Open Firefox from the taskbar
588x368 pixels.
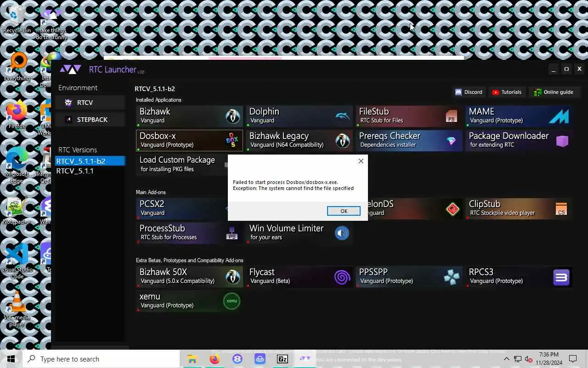click(215, 359)
